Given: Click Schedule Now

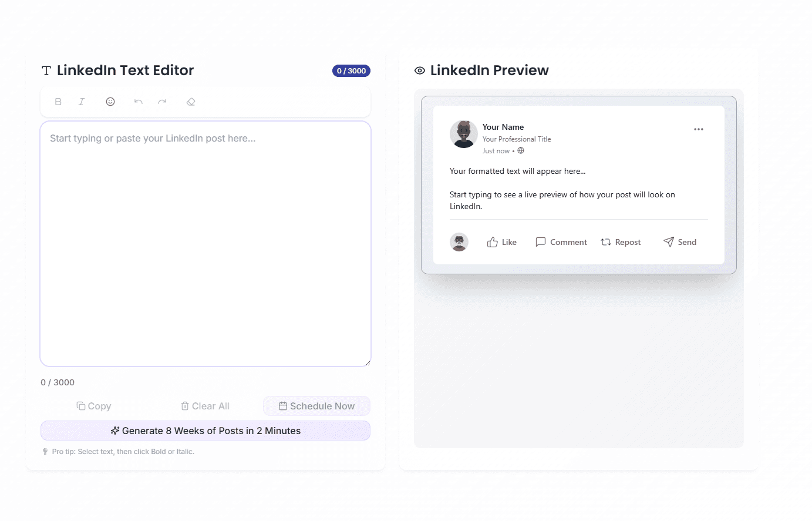Looking at the screenshot, I should [316, 406].
